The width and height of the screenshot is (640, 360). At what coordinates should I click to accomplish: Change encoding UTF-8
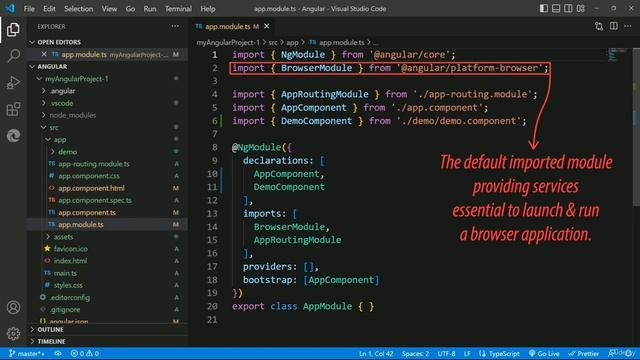coord(447,353)
